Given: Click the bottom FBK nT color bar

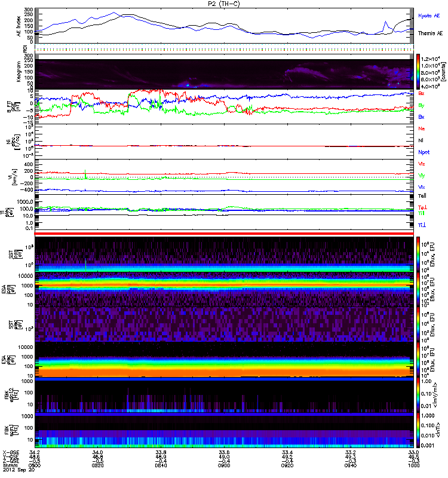Looking at the screenshot, I should tap(420, 430).
